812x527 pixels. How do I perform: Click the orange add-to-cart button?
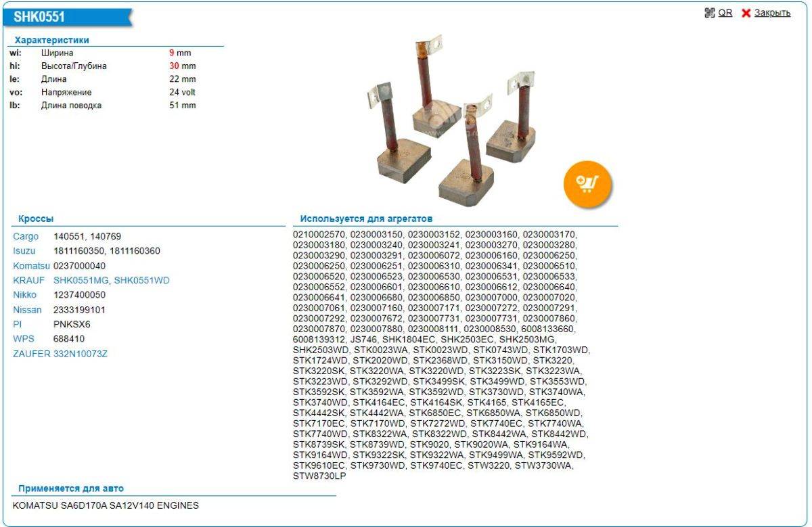pos(587,183)
